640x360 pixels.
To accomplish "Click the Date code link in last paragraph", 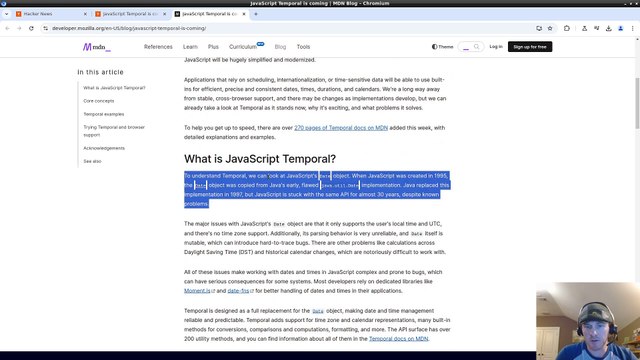I will pos(318,311).
